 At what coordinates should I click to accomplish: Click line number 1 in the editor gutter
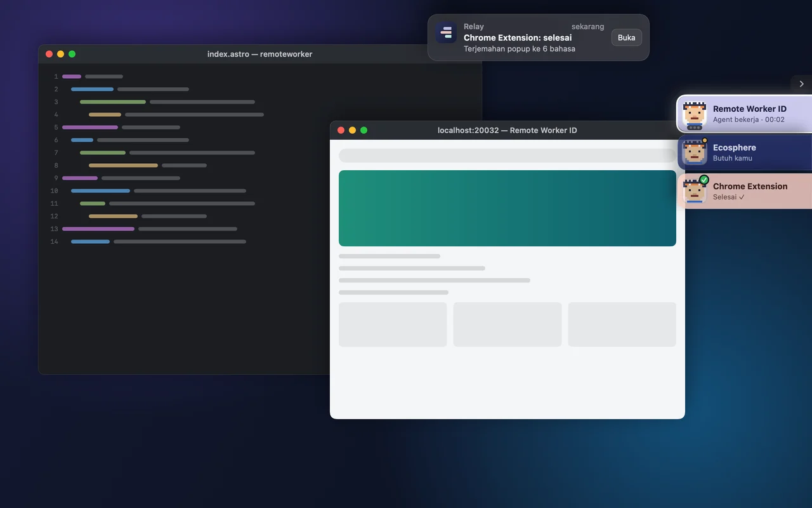point(56,76)
